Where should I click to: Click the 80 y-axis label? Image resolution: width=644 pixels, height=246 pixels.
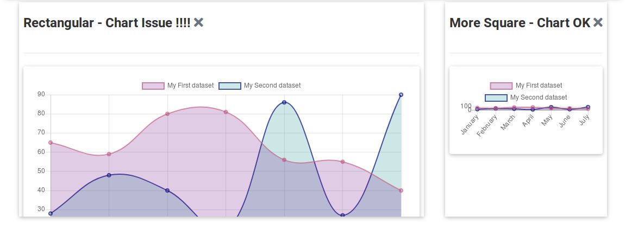pos(41,114)
